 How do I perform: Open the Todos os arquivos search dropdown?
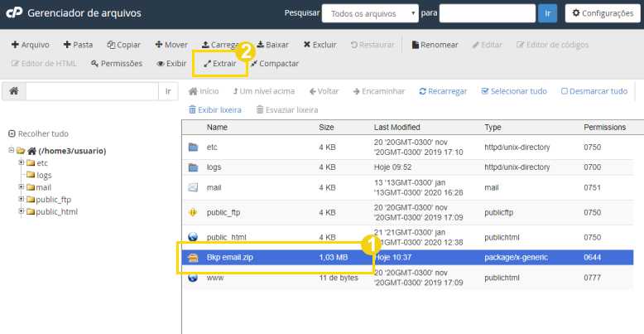click(x=370, y=13)
